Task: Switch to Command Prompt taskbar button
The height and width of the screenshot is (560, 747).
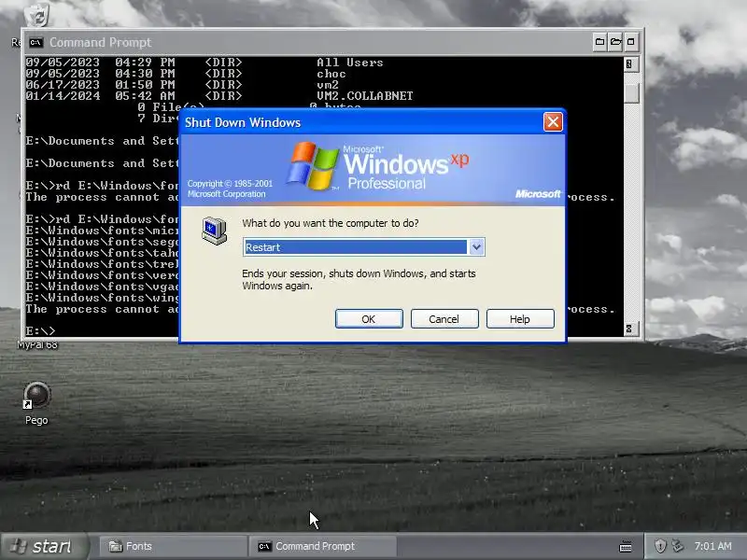Action: coord(322,546)
